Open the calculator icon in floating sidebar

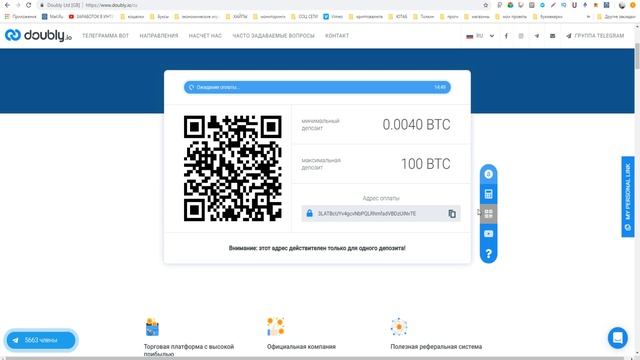(x=488, y=194)
